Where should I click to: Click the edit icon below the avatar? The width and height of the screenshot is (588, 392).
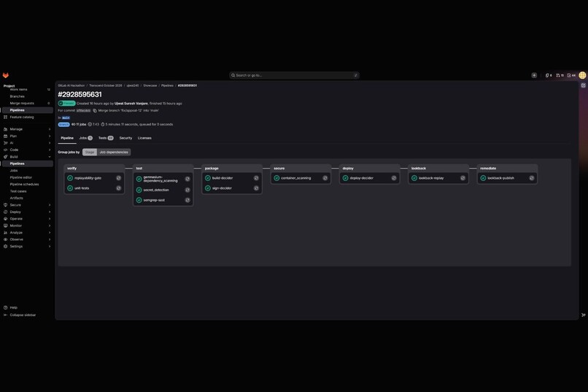(583, 85)
